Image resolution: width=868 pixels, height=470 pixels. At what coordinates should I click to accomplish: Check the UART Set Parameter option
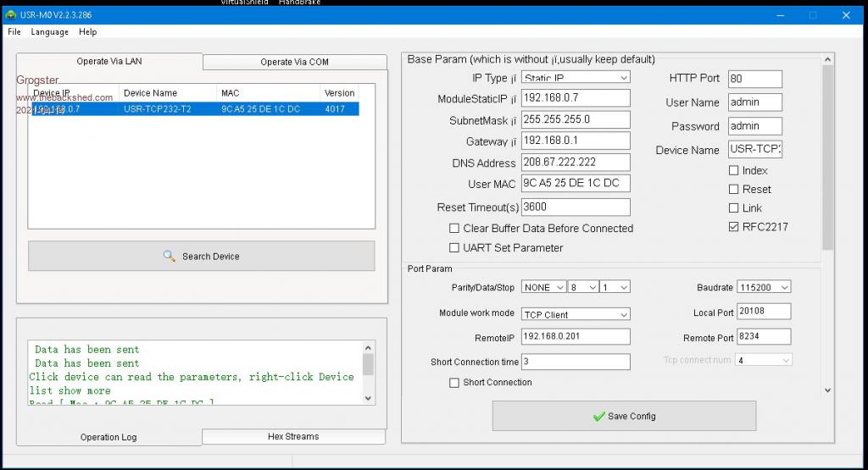point(454,248)
